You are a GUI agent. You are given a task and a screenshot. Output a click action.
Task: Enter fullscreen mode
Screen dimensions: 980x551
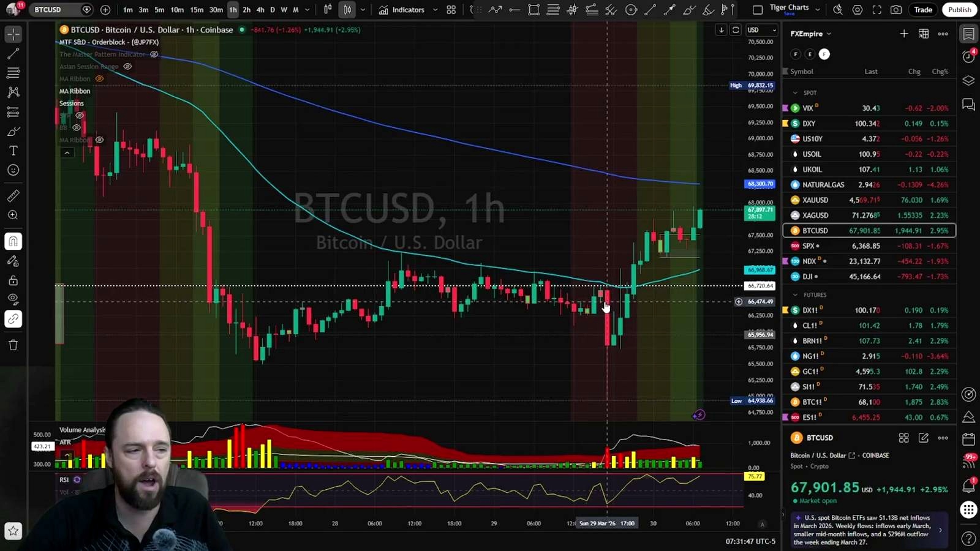click(x=877, y=10)
